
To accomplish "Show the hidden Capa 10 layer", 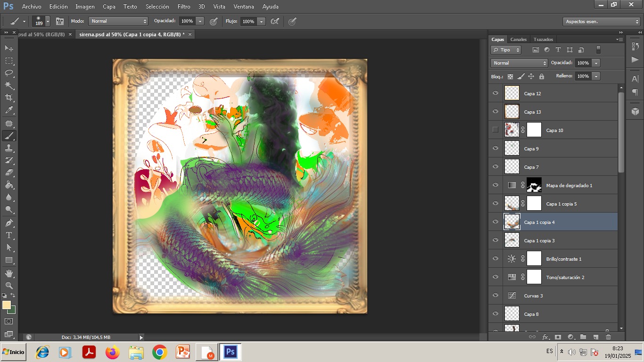I will click(495, 130).
